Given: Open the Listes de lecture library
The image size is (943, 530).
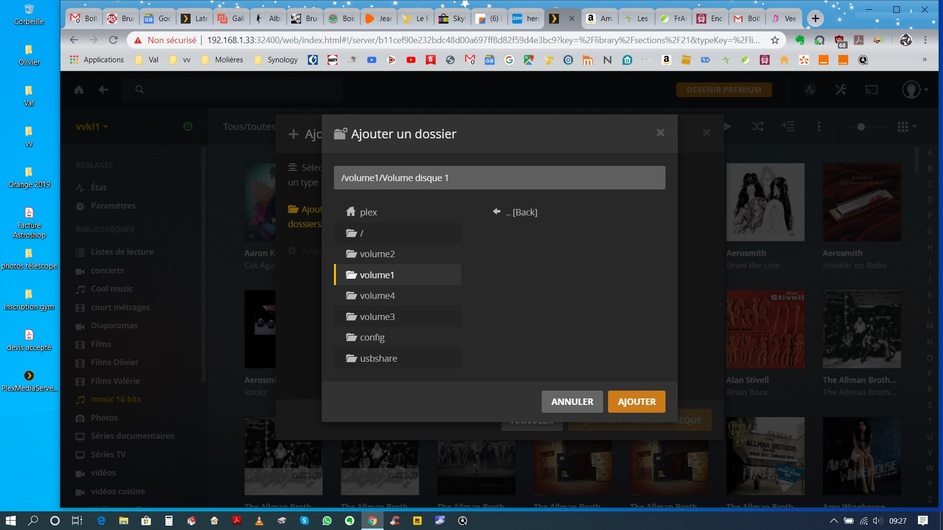Looking at the screenshot, I should (121, 251).
